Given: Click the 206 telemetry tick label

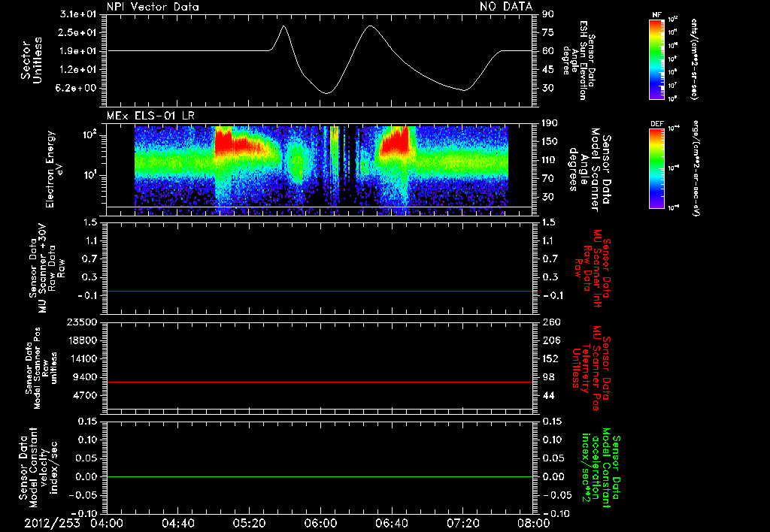Looking at the screenshot, I should 550,340.
